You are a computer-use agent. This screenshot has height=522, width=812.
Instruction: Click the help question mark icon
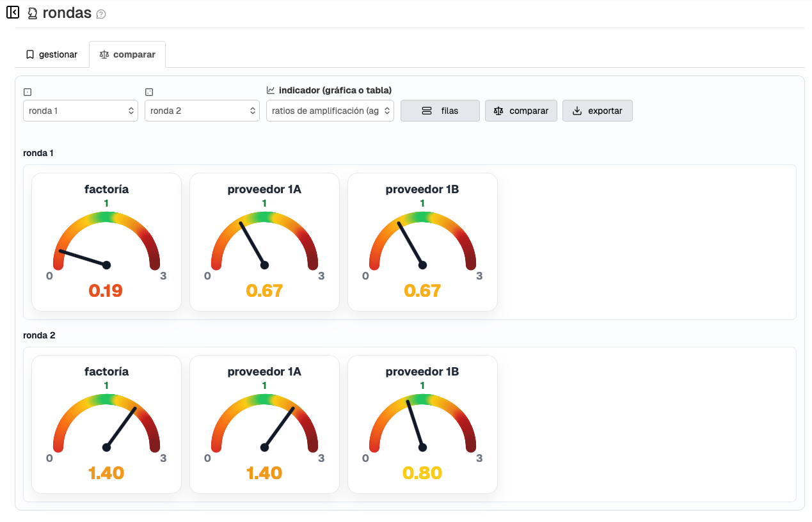tap(100, 14)
